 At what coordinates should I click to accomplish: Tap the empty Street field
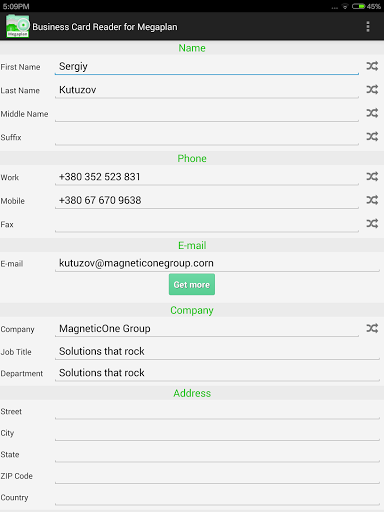pos(217,411)
